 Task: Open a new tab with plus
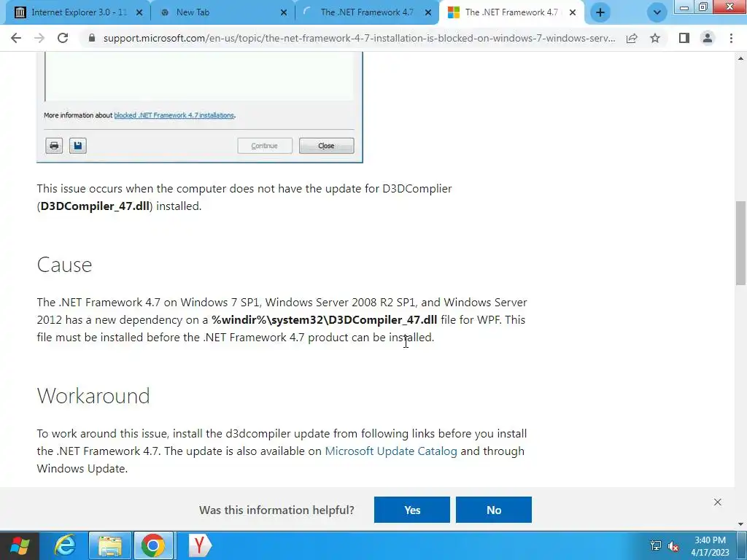pyautogui.click(x=600, y=12)
